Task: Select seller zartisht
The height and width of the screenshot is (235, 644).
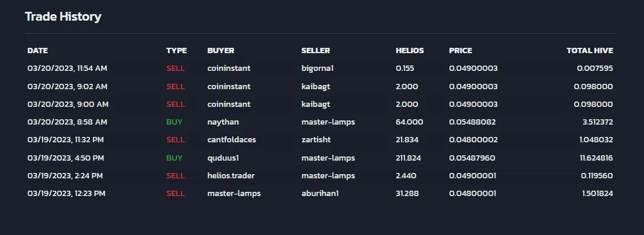Action: point(316,140)
